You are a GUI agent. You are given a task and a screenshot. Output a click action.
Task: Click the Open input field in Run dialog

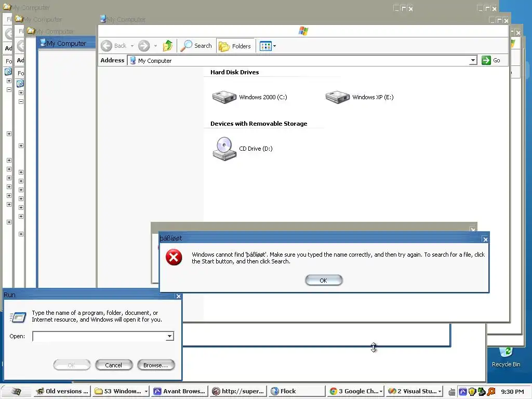point(99,336)
